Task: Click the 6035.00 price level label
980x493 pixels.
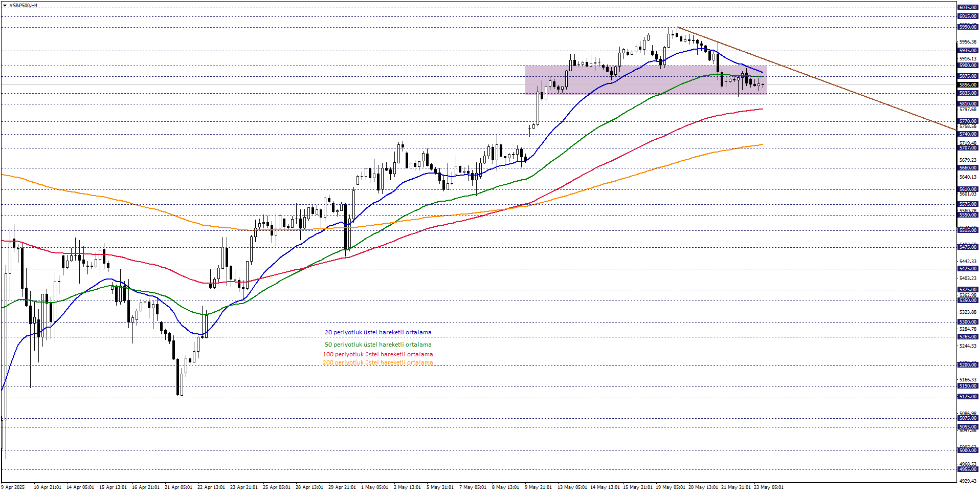Action: click(x=968, y=8)
